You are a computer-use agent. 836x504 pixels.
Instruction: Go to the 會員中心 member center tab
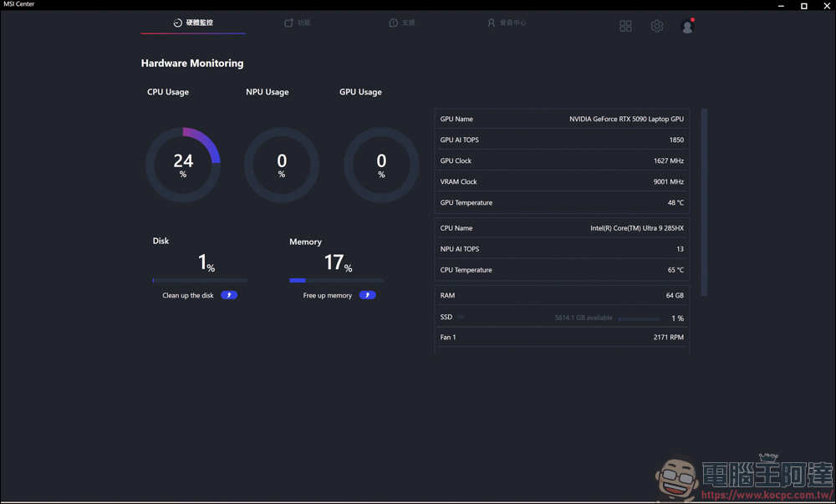click(507, 23)
